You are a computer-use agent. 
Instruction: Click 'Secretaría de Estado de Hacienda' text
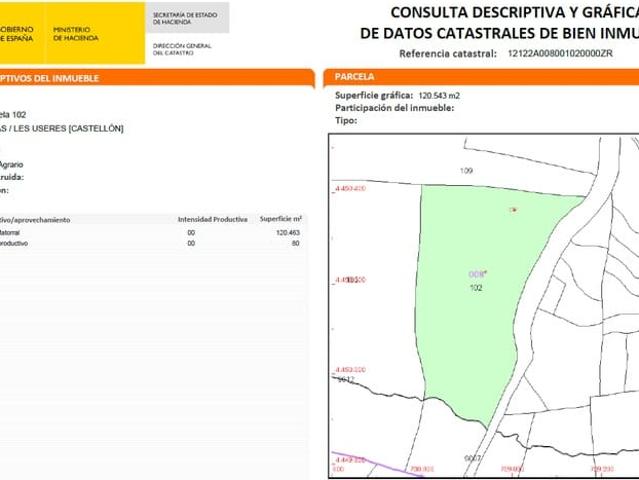[x=185, y=18]
